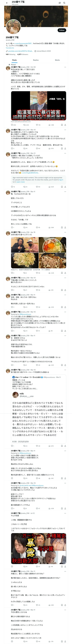Image resolution: width=72 pixels, height=644 pixels.
Task: Go back using the header arrow
Action: point(7,3)
